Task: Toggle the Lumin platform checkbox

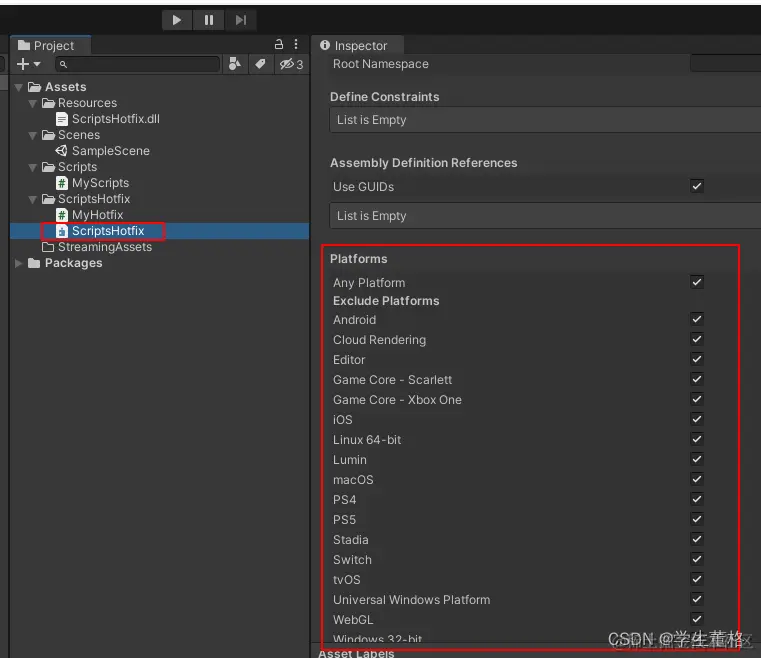Action: tap(697, 459)
